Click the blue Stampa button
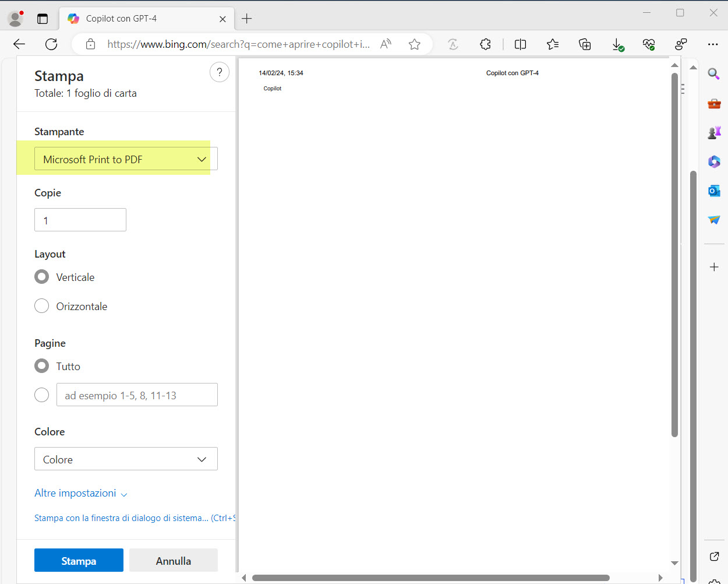728x584 pixels. (79, 561)
